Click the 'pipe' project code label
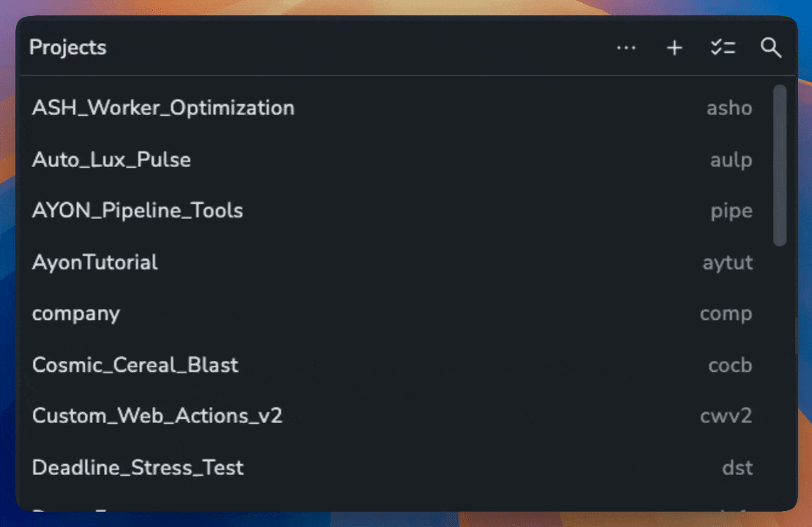812x527 pixels. 732,212
